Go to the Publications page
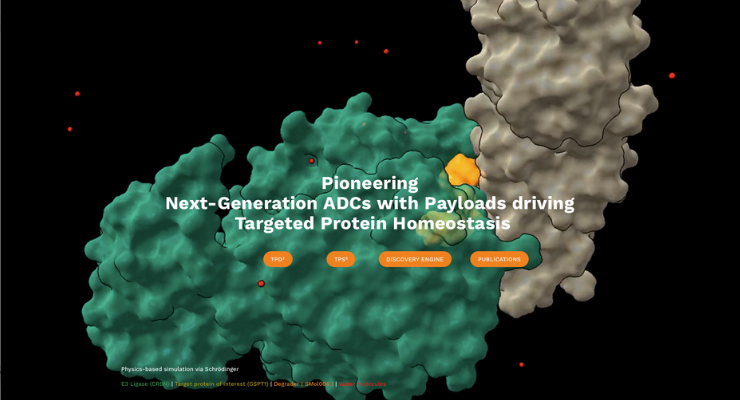 point(499,259)
